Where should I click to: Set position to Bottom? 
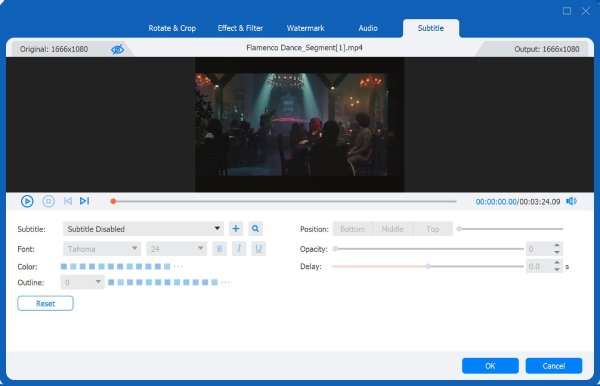352,229
